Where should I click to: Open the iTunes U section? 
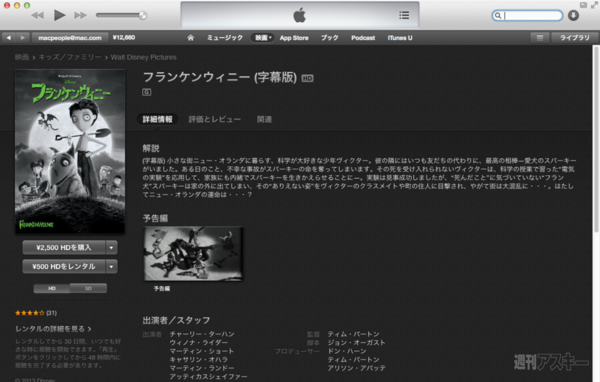(x=400, y=38)
